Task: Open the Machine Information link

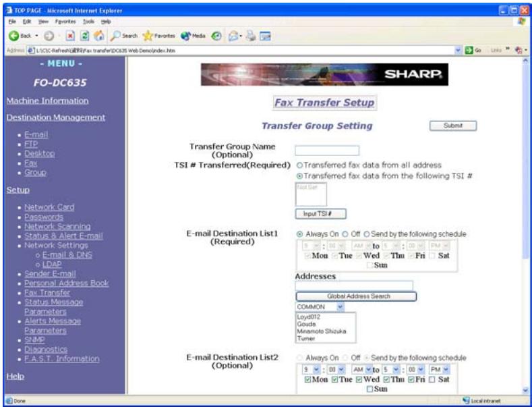Action: pyautogui.click(x=47, y=101)
